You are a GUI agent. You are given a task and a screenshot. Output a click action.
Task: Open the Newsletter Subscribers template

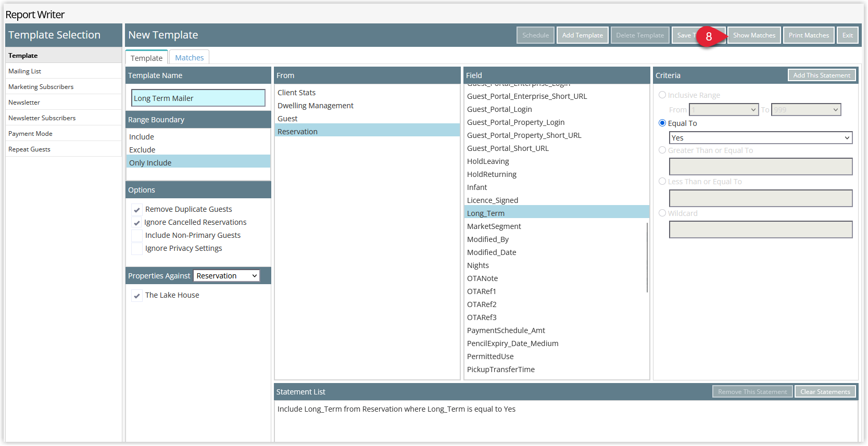coord(64,118)
